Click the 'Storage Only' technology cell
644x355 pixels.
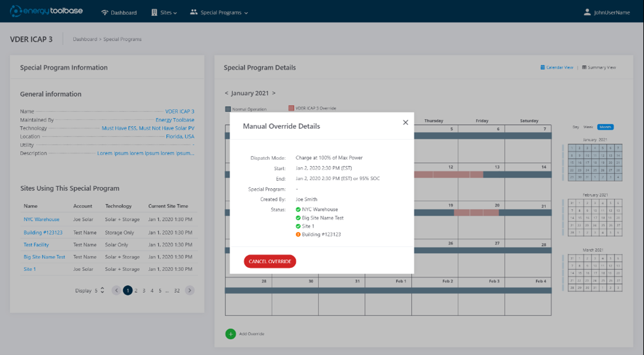[x=119, y=232]
